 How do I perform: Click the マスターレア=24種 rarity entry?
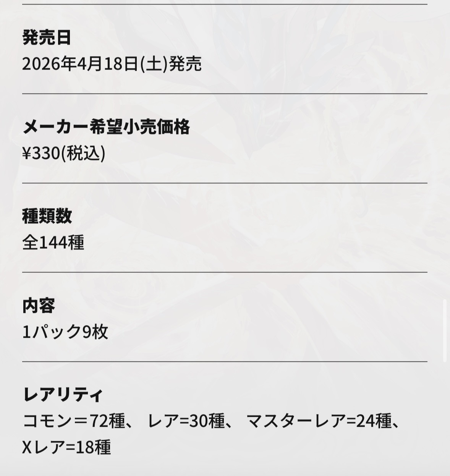pos(319,421)
